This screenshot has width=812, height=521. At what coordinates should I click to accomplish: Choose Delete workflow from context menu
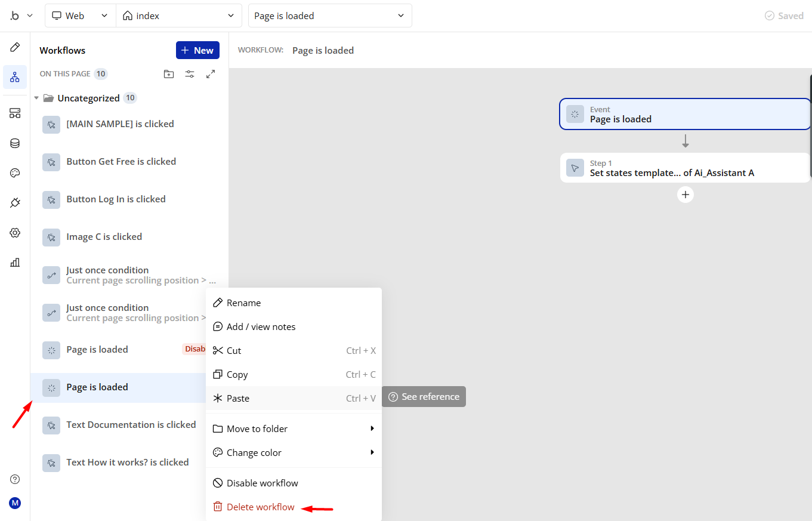tap(260, 507)
